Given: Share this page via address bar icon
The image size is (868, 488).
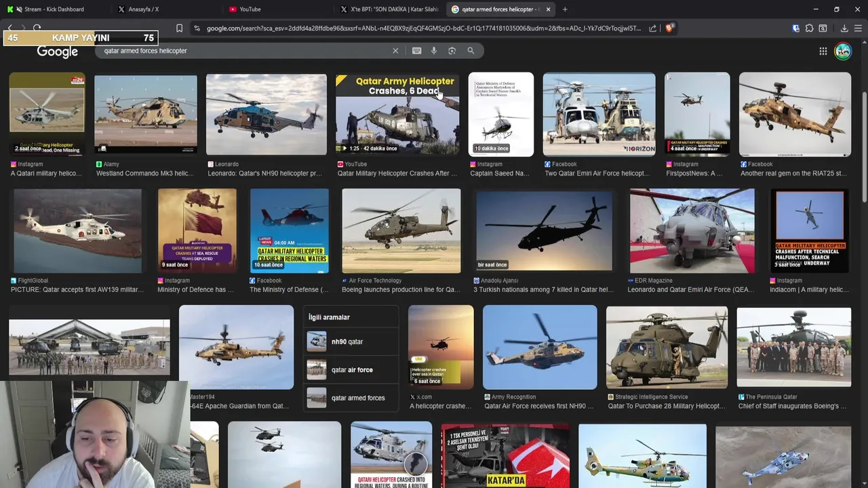Looking at the screenshot, I should pos(652,28).
